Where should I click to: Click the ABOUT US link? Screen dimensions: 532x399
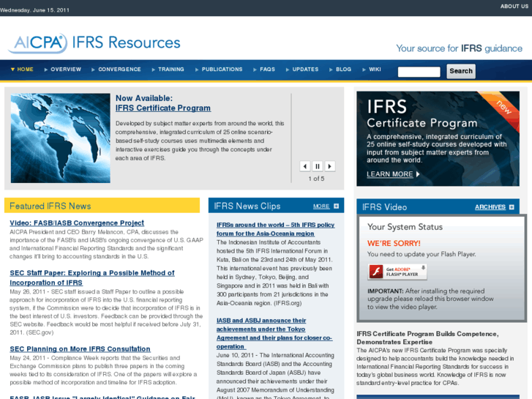point(514,6)
